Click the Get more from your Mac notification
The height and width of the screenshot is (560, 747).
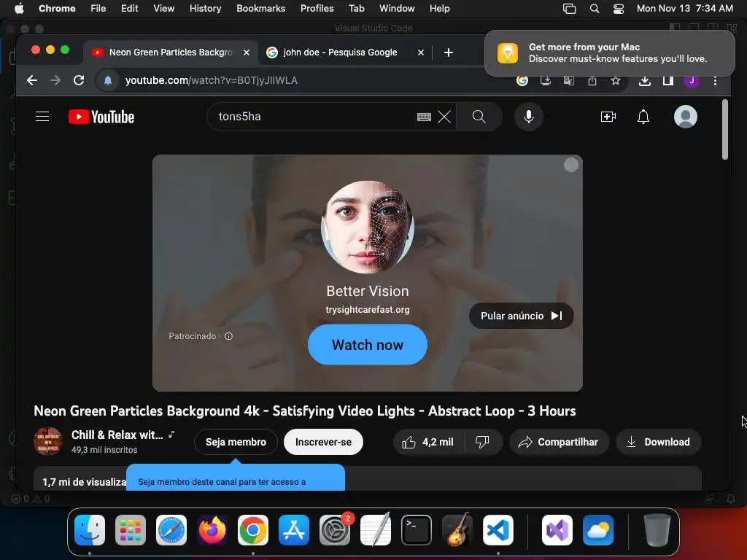(x=610, y=52)
